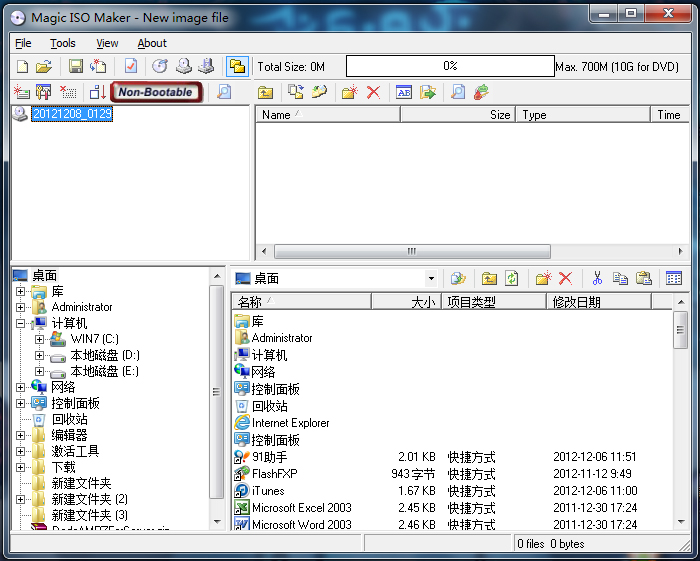Go up one folder in image pane
The height and width of the screenshot is (561, 700).
point(266,92)
